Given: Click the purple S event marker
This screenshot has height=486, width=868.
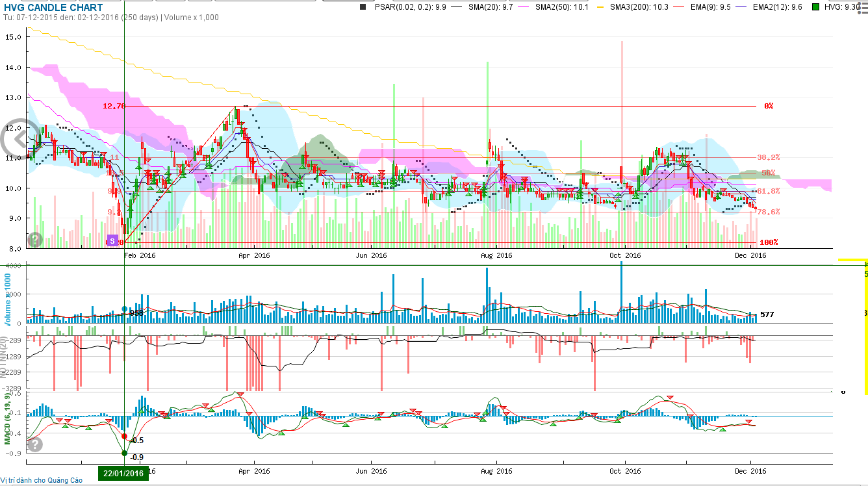Looking at the screenshot, I should (x=112, y=240).
